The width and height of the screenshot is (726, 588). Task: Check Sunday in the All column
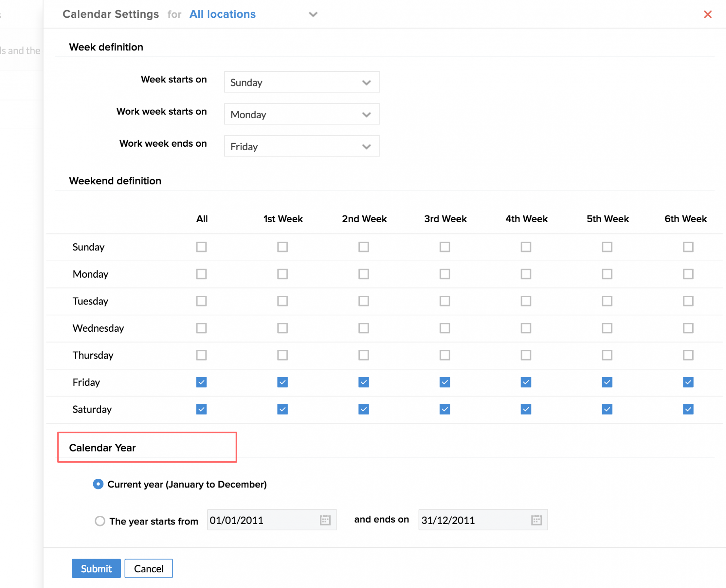click(201, 247)
